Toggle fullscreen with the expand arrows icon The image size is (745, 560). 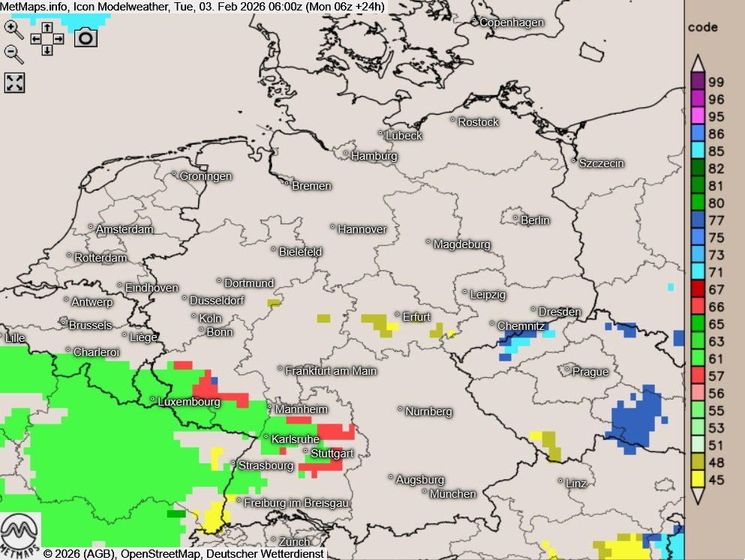pyautogui.click(x=15, y=82)
